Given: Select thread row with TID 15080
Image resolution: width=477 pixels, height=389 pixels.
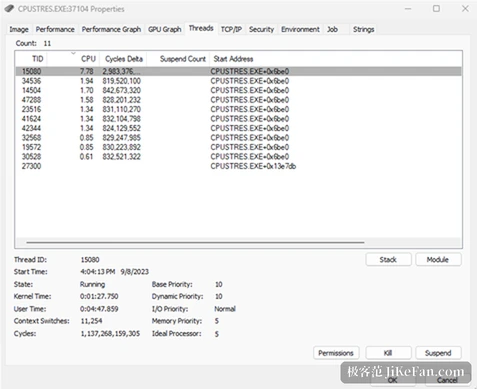Looking at the screenshot, I should coord(238,71).
